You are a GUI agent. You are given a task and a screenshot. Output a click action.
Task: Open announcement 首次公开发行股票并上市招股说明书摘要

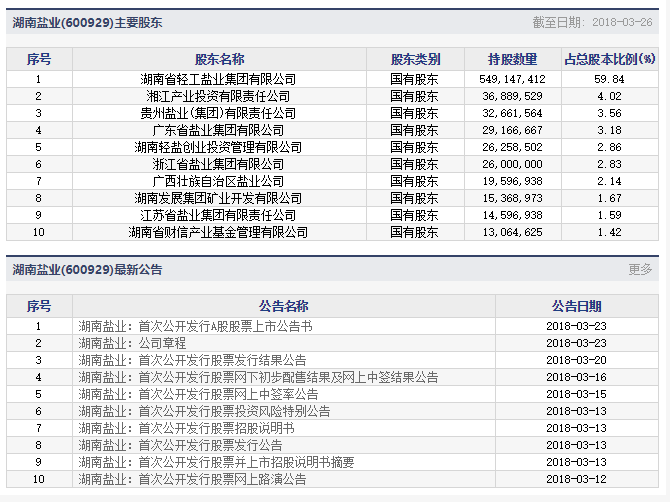(x=216, y=462)
